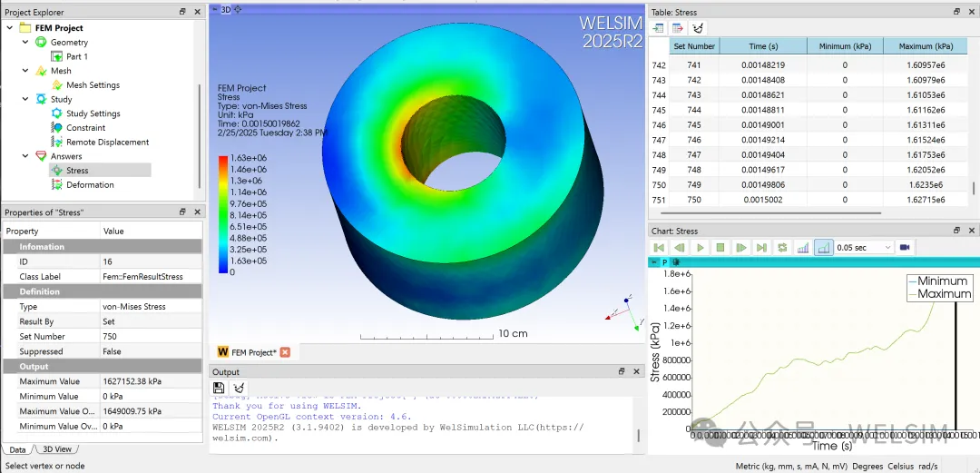The width and height of the screenshot is (980, 473).
Task: Close the FEM Project* tab
Action: pyautogui.click(x=285, y=352)
